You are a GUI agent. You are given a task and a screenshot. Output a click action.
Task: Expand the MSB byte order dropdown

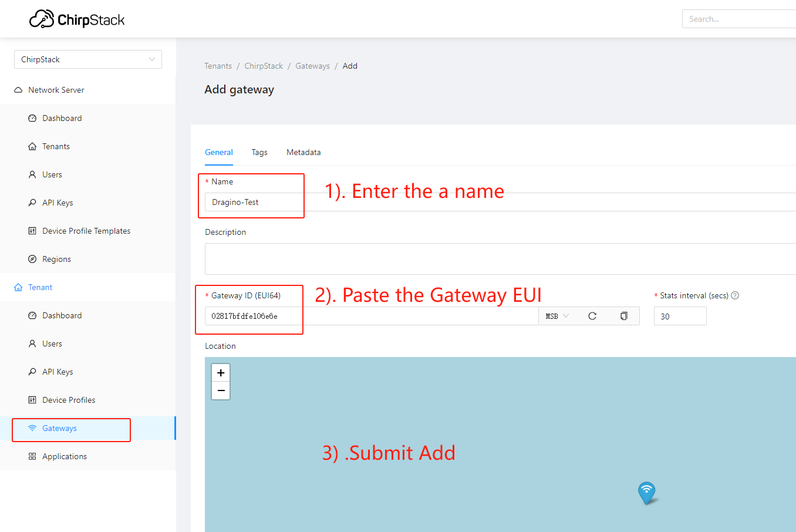(557, 316)
